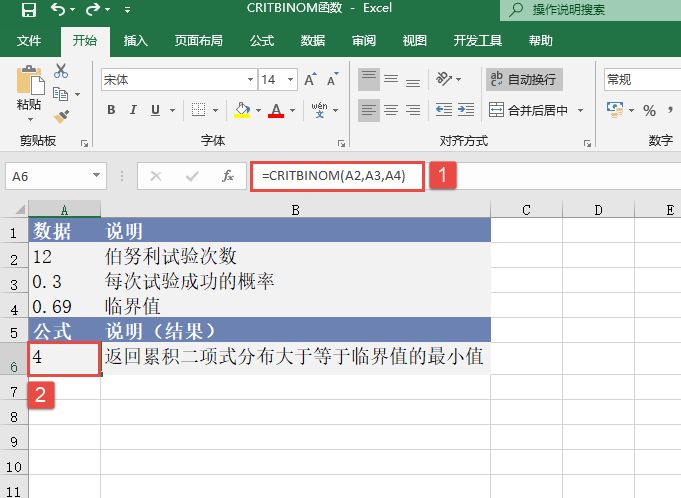Click the Increase Font Size icon

click(309, 80)
